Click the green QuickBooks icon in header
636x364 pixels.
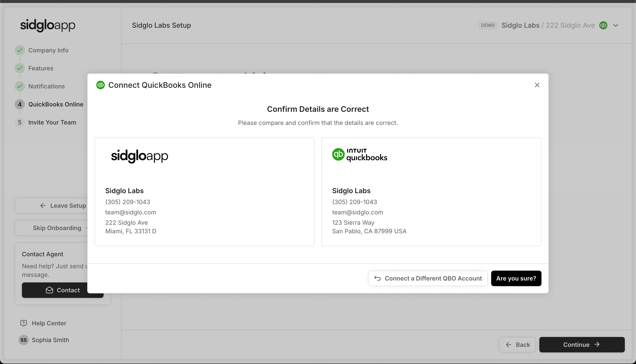point(603,25)
